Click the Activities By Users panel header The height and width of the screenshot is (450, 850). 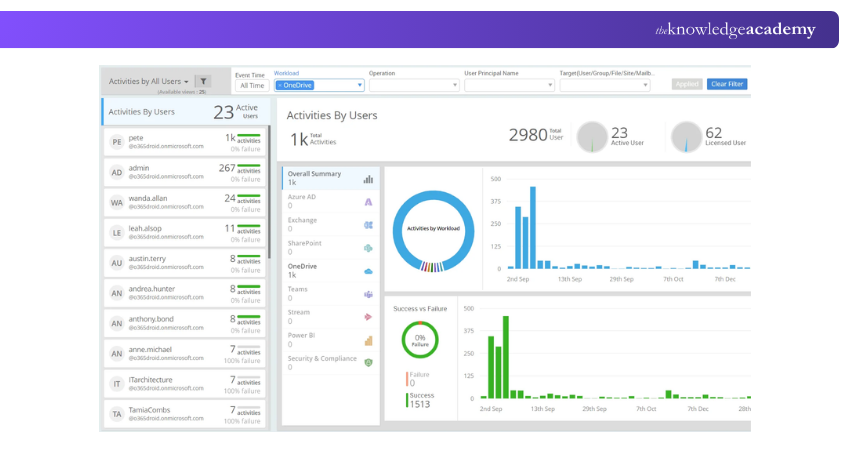184,112
